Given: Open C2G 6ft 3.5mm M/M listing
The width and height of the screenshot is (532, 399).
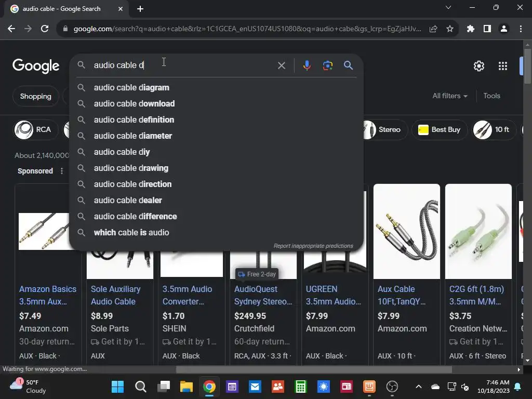Looking at the screenshot, I should pyautogui.click(x=477, y=295).
